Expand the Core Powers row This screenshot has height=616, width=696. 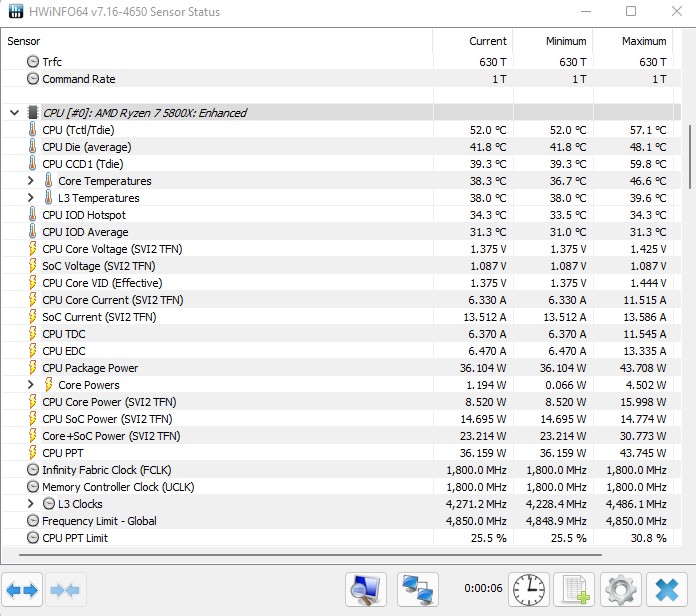coord(31,384)
